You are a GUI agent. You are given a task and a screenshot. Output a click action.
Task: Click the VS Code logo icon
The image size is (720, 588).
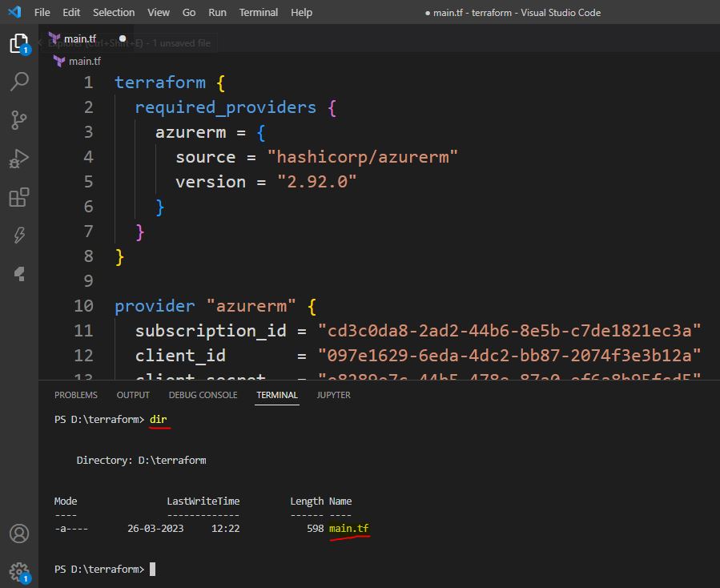click(x=14, y=12)
